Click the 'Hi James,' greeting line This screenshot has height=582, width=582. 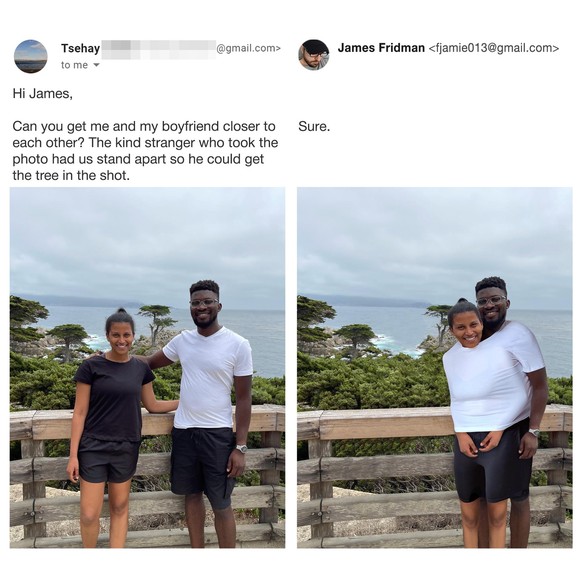coord(43,94)
